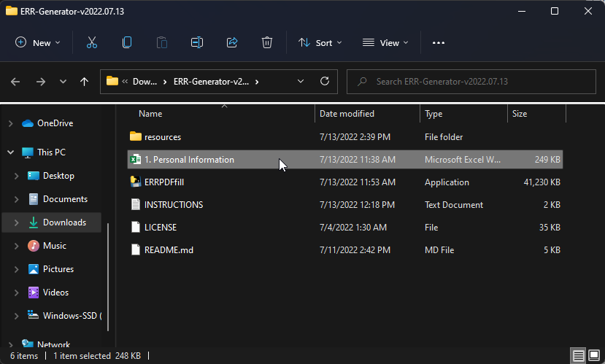Click the Delete trash can icon
Screen dimensions: 605x364
(267, 42)
